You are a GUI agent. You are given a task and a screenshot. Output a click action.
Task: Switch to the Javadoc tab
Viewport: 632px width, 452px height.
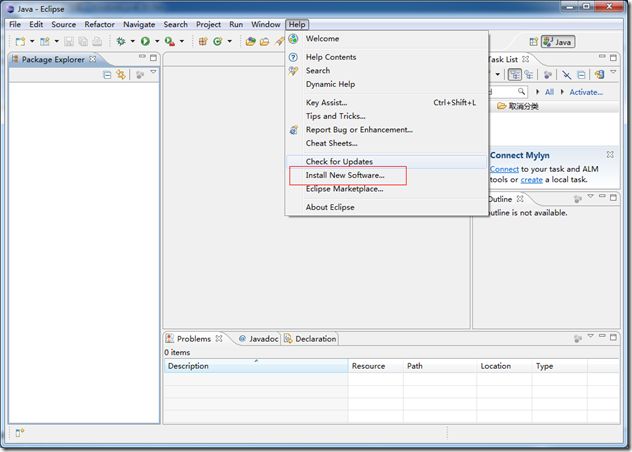pos(259,339)
